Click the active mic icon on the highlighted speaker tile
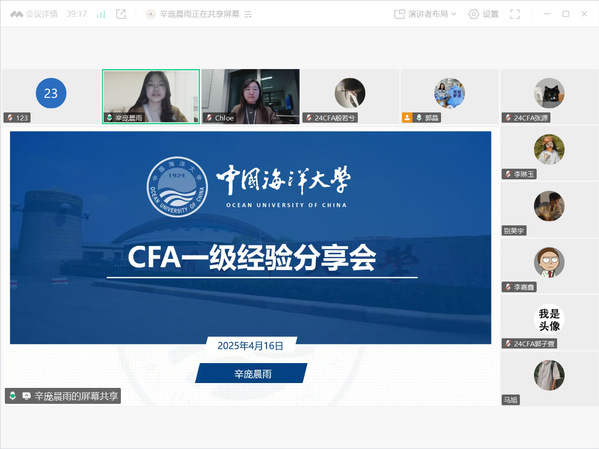Image resolution: width=599 pixels, height=449 pixels. (109, 118)
